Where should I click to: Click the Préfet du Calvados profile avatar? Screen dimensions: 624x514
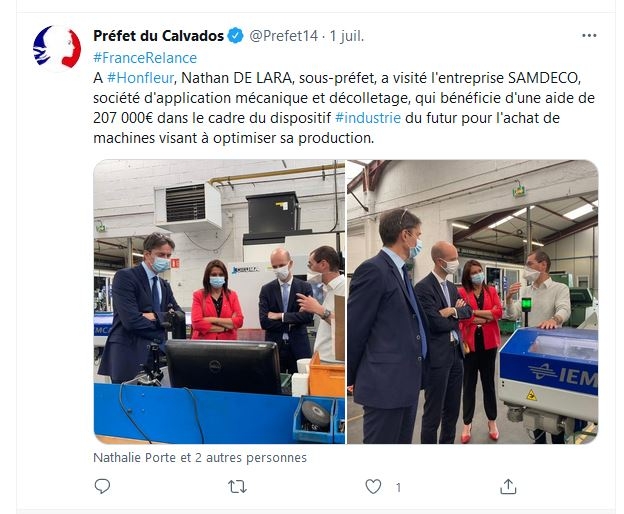[x=57, y=49]
